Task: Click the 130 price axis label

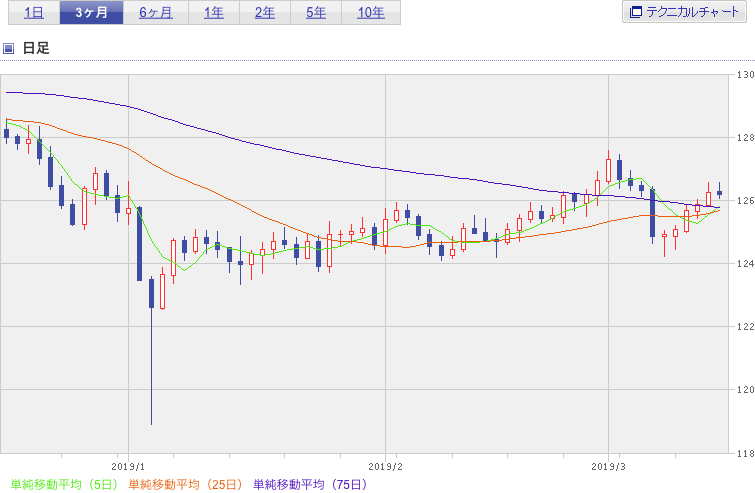Action: (745, 75)
